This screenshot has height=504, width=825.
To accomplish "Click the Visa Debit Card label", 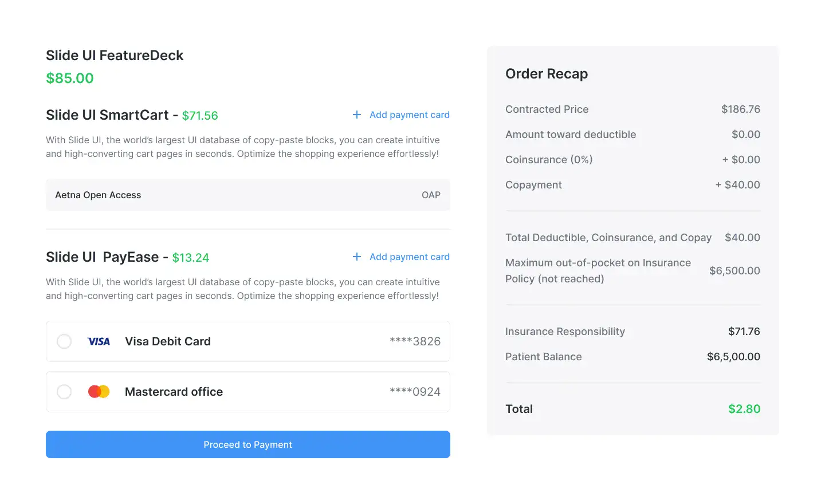I will point(168,341).
